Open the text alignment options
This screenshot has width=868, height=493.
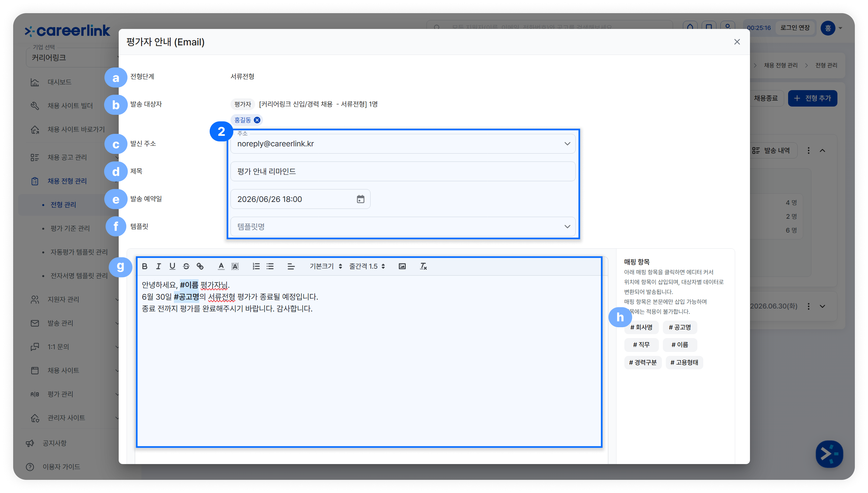(x=291, y=266)
